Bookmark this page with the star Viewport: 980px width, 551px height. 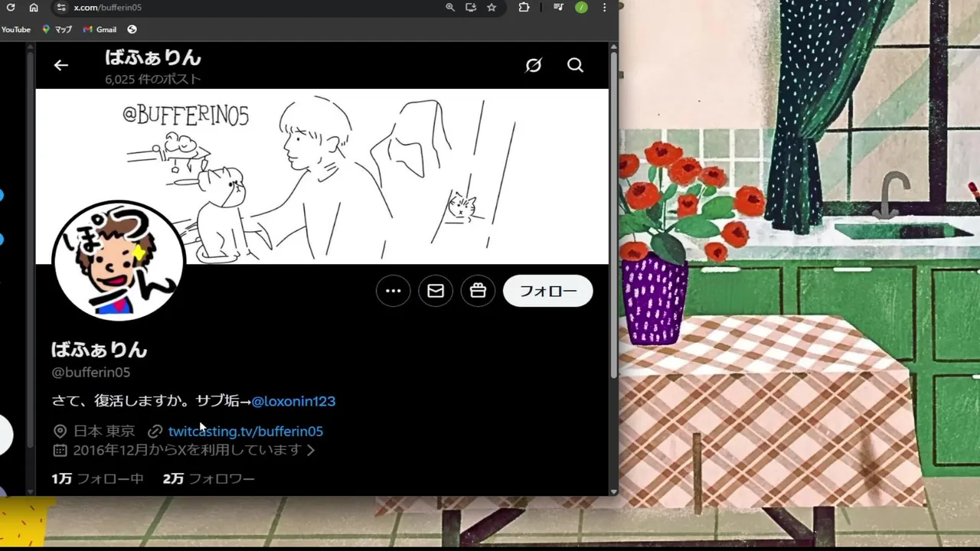pyautogui.click(x=492, y=7)
